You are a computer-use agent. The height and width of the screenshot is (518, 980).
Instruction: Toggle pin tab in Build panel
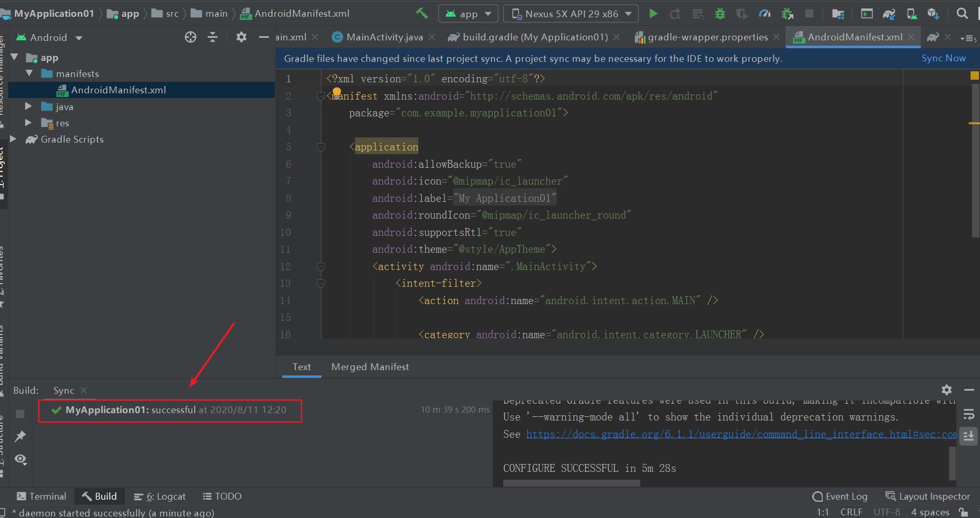(20, 436)
